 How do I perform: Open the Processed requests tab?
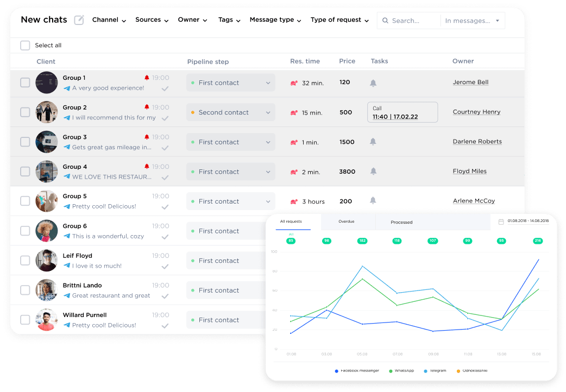coord(401,222)
